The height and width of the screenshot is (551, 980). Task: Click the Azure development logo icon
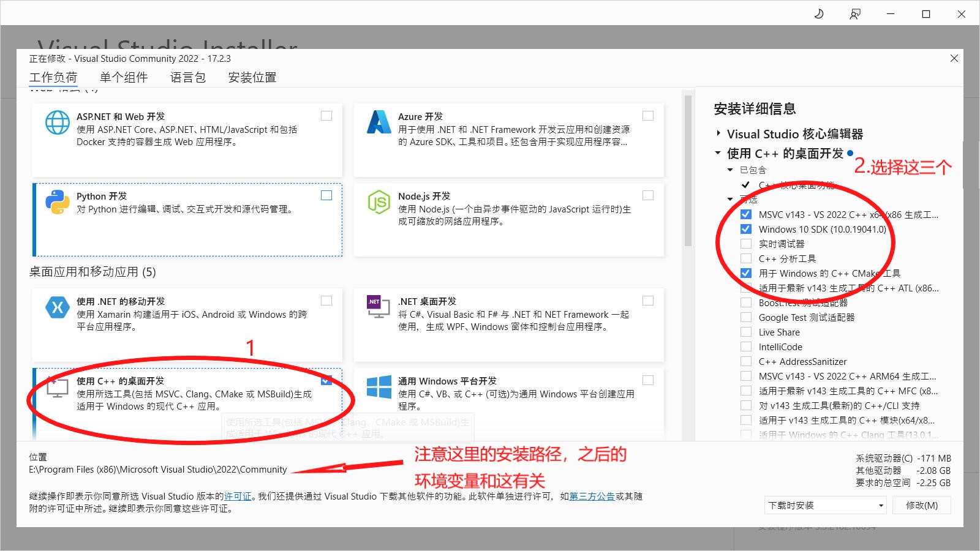[x=379, y=122]
